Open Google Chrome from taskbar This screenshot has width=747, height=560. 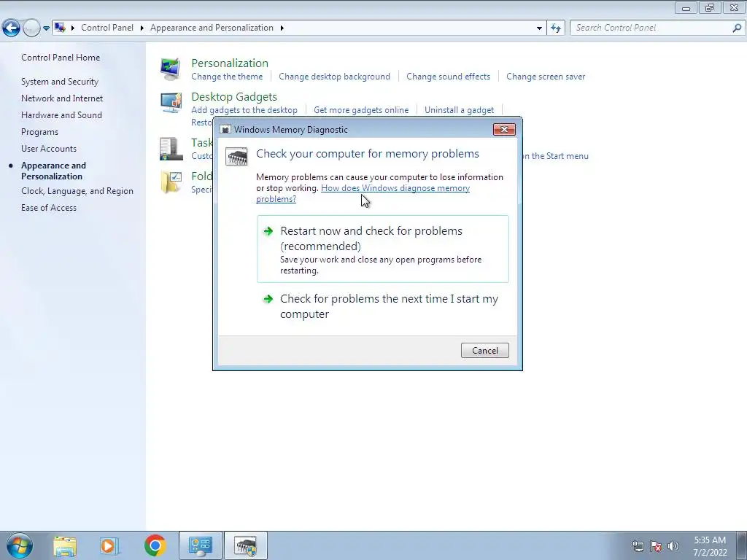[155, 545]
